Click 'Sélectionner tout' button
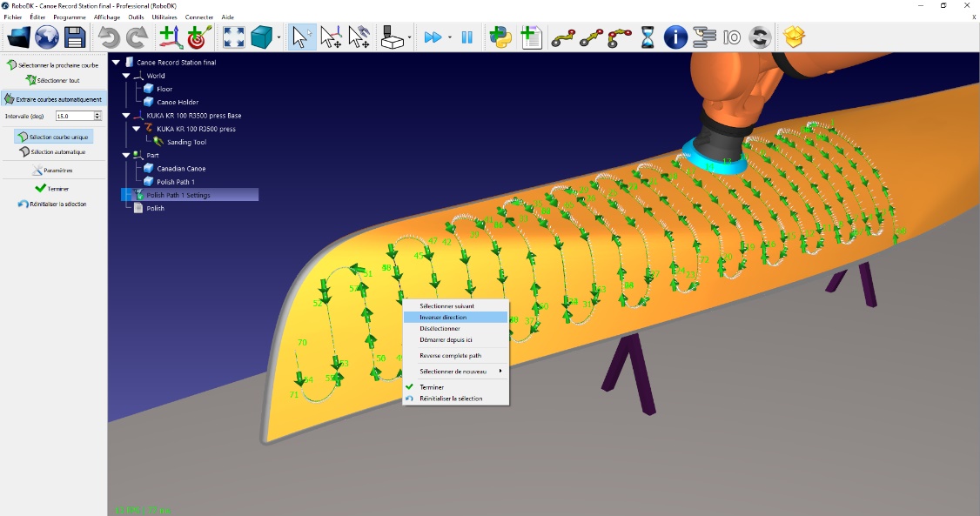 coord(53,81)
